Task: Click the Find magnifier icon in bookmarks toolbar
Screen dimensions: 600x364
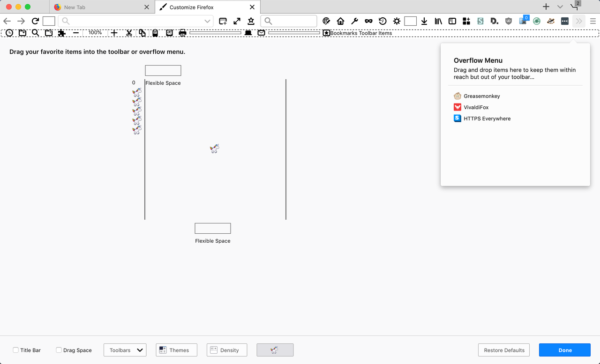Action: (x=36, y=33)
